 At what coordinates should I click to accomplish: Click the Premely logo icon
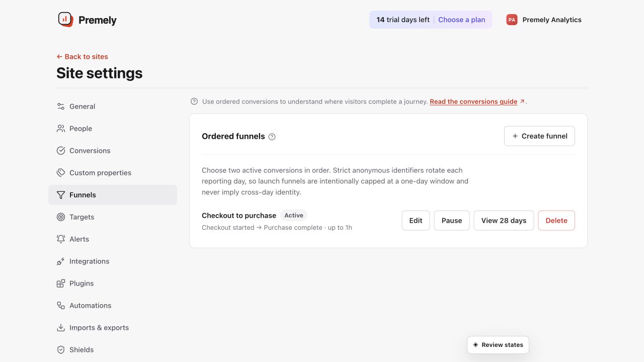(65, 20)
